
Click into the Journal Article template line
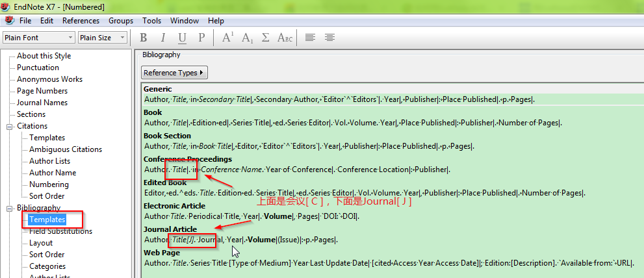coord(241,240)
